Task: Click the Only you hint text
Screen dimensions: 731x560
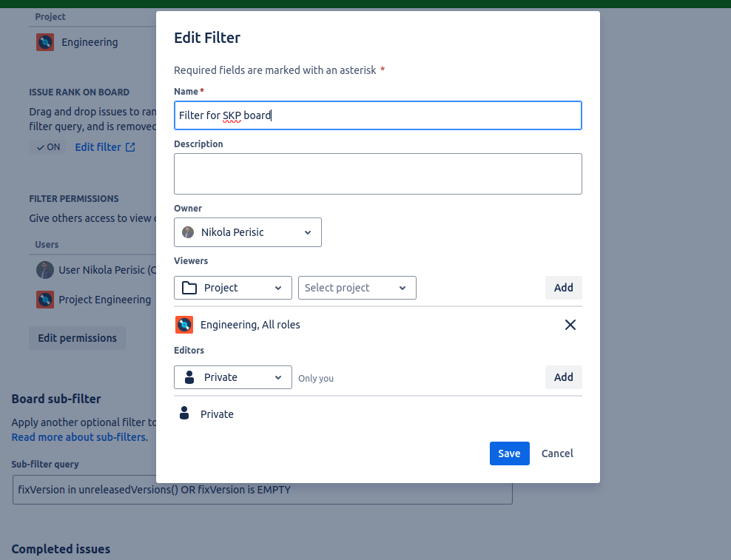Action: coord(316,378)
